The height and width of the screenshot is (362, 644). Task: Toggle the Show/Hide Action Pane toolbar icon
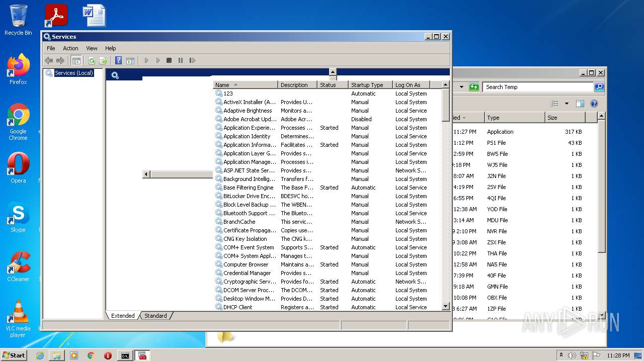(130, 60)
